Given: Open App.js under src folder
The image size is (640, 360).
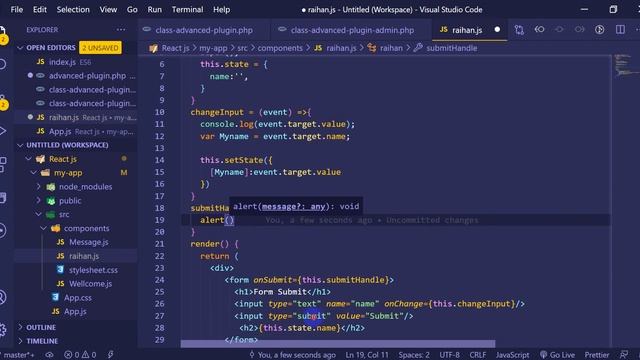Looking at the screenshot, I should point(76,311).
